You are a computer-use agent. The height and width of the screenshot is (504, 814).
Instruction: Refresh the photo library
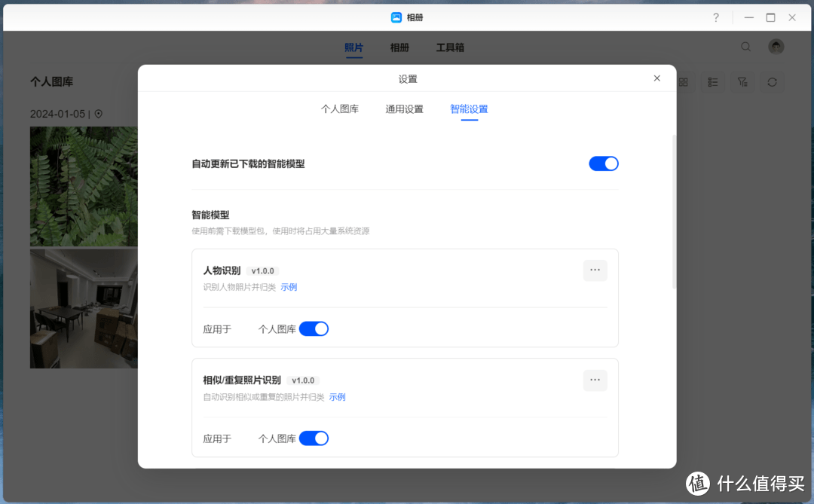[x=772, y=81]
